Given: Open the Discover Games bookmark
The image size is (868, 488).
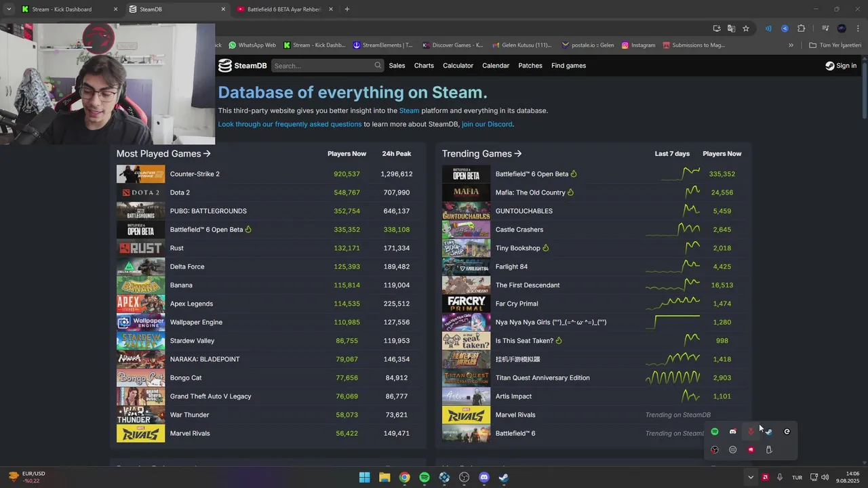Looking at the screenshot, I should click(x=452, y=45).
